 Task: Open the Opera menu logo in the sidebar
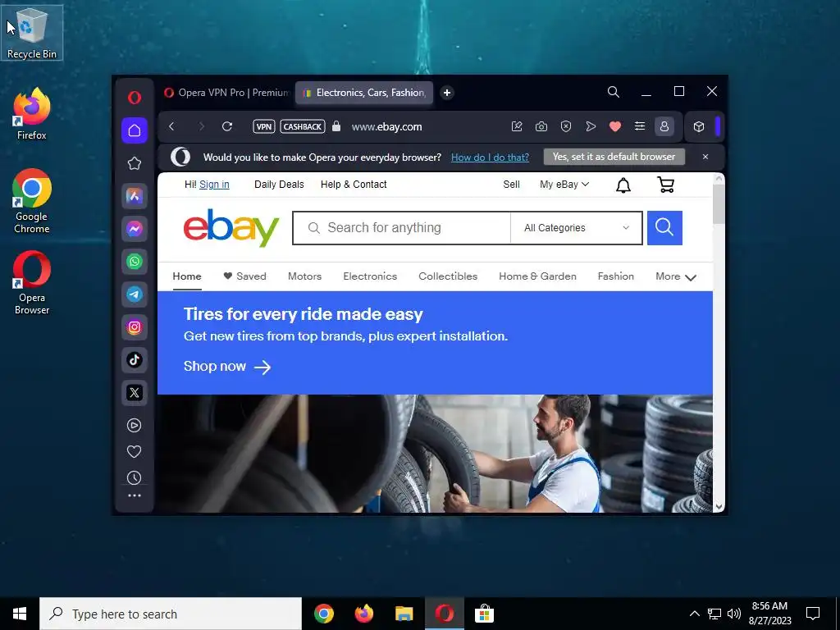(135, 97)
